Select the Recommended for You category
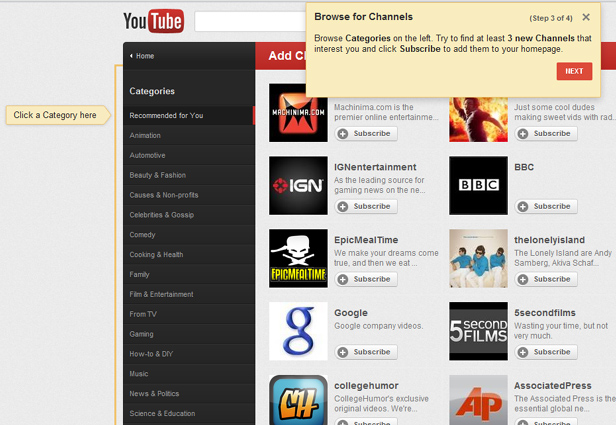The width and height of the screenshot is (616, 425). (x=189, y=115)
